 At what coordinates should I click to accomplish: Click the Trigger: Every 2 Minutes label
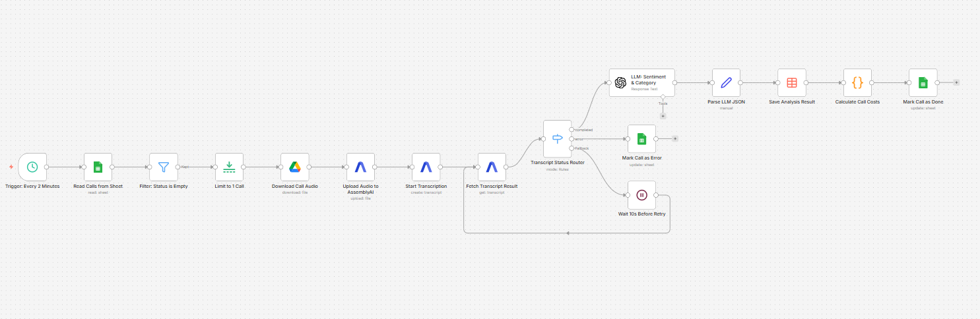[x=32, y=187]
